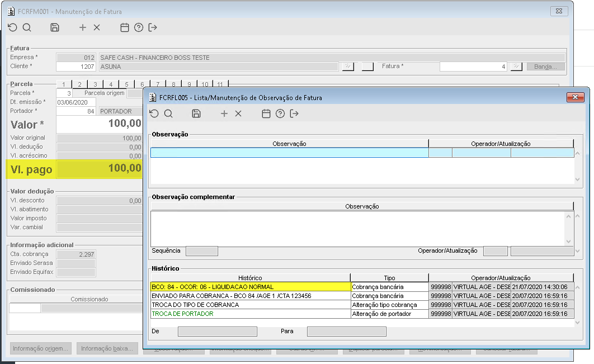Select Parcela tab 1
Viewport: 594px width, 364px height.
64,84
